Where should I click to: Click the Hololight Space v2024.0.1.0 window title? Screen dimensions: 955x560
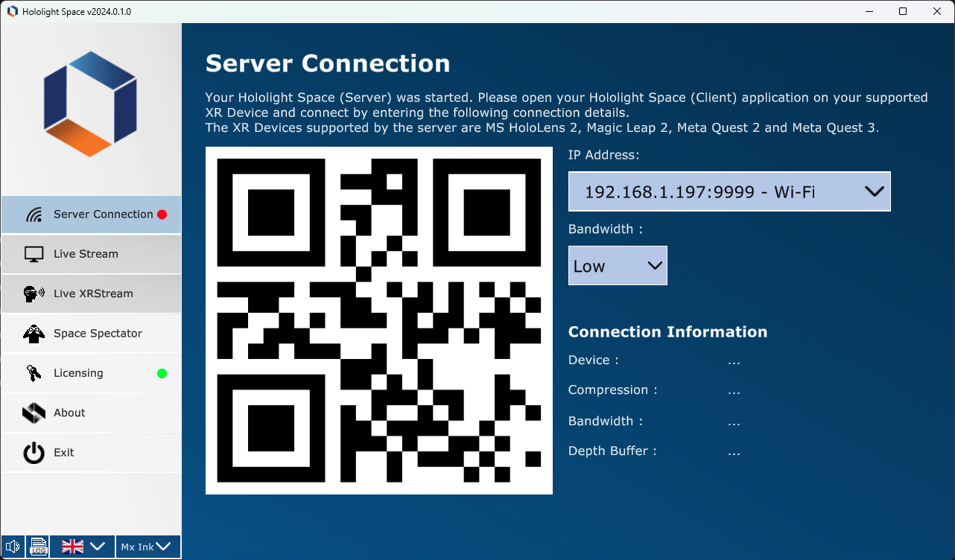click(77, 12)
